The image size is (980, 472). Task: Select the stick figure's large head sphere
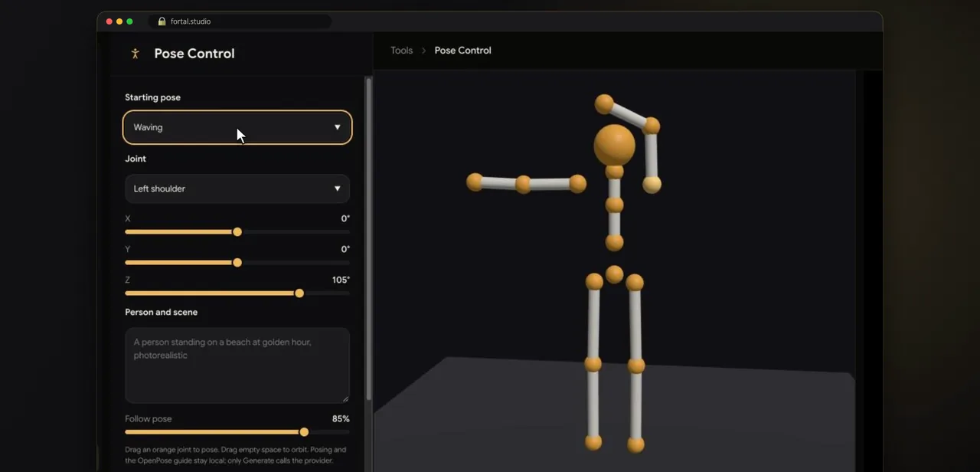(615, 145)
